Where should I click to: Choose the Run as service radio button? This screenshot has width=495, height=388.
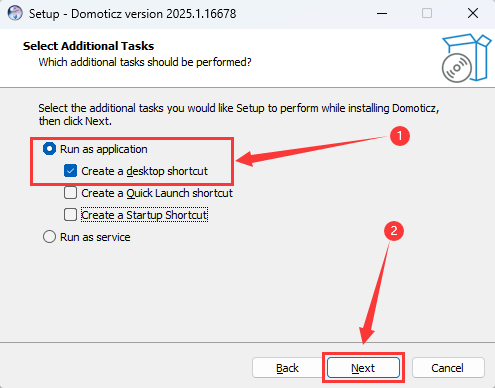tap(49, 237)
